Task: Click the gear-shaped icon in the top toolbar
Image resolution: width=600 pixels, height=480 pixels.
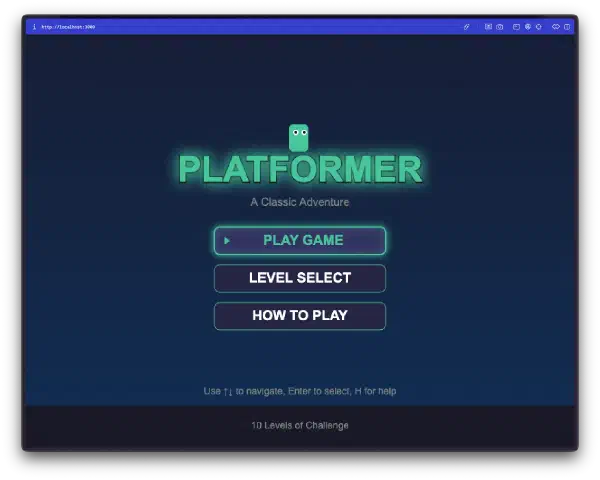Action: (x=538, y=27)
